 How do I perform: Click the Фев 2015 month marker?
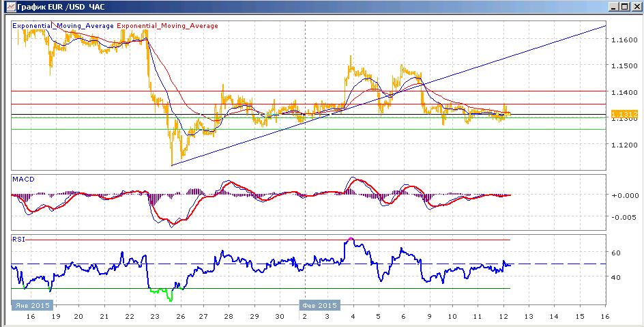[x=319, y=305]
